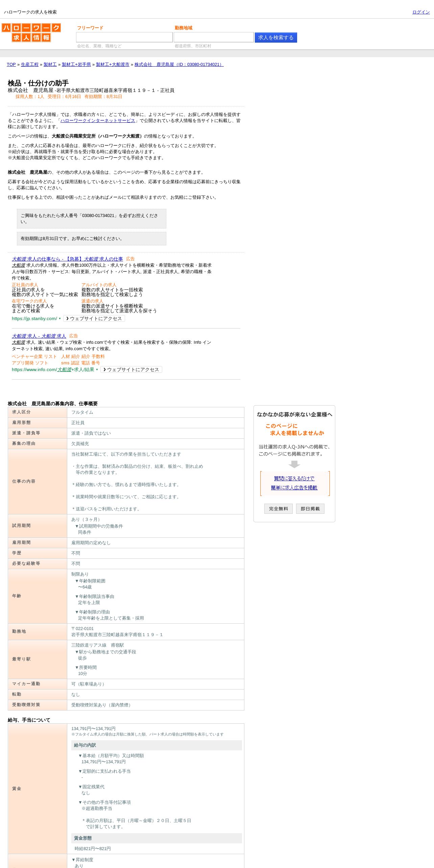434x868 pixels.
Task: Open ハローワークインターネットサービス link
Action: pos(98,121)
